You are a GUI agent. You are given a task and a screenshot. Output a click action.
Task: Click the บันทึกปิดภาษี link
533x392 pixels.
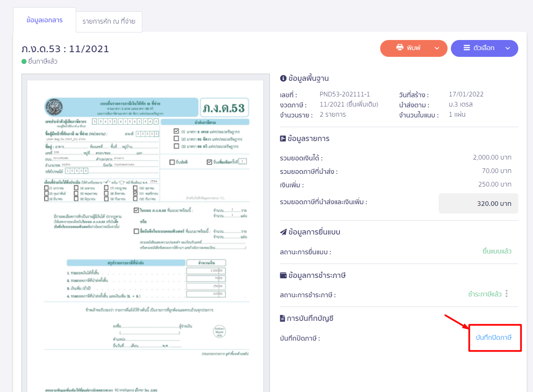click(x=493, y=338)
